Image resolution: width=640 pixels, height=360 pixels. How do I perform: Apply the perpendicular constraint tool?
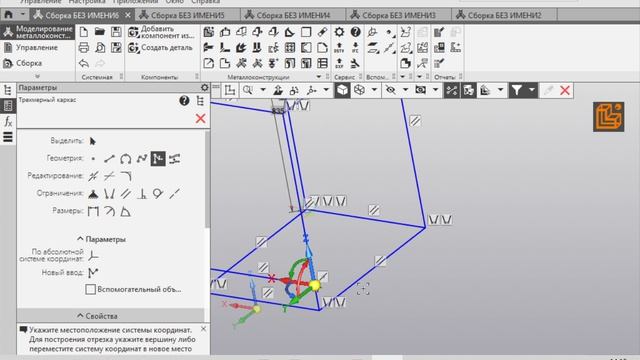[142, 193]
